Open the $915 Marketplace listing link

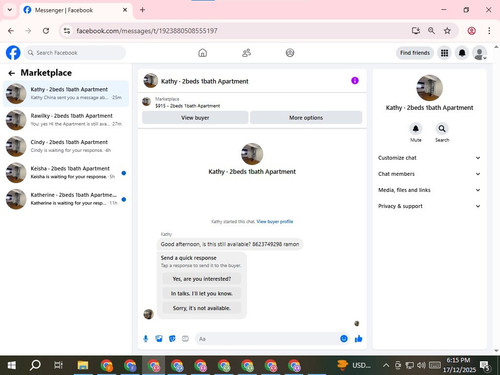[188, 106]
